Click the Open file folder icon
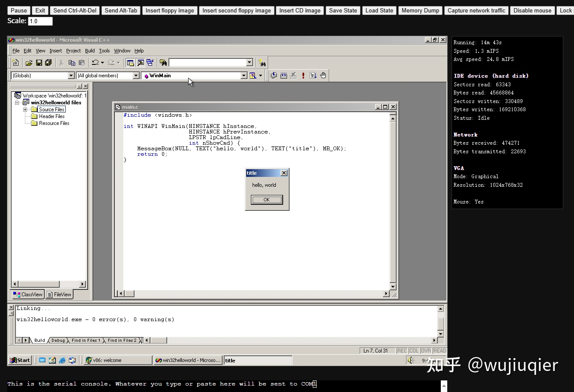The image size is (574, 392). 29,63
